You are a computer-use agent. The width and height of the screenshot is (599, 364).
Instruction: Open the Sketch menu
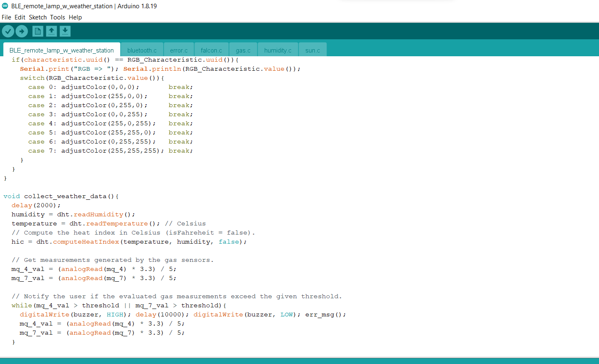38,17
